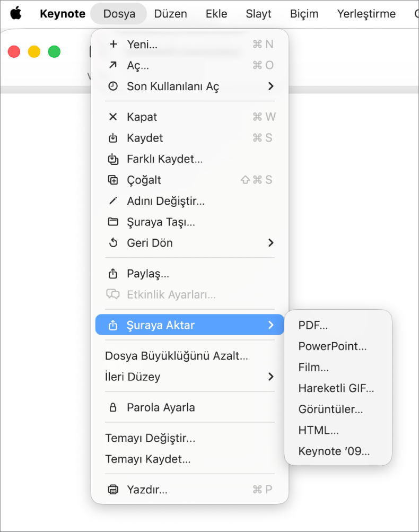
Task: Click the yellow minimize window button
Action: (34, 51)
